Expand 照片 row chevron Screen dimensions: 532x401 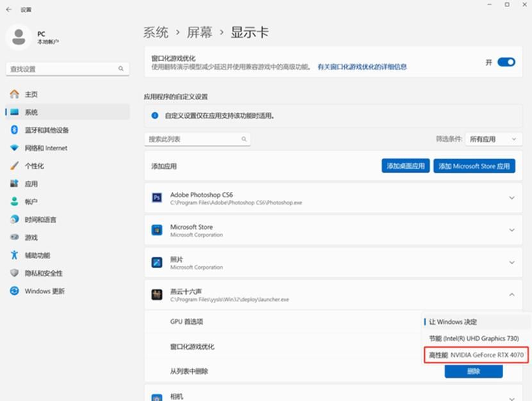coord(511,262)
